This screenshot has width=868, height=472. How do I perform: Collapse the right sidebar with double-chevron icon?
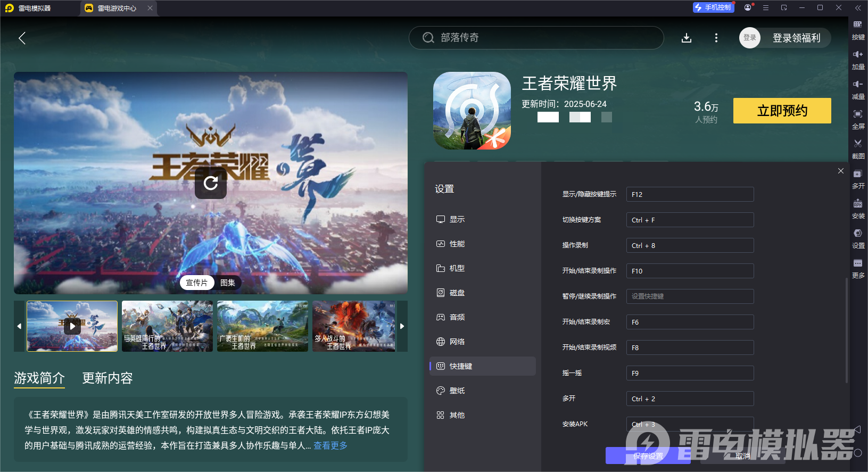(x=858, y=7)
